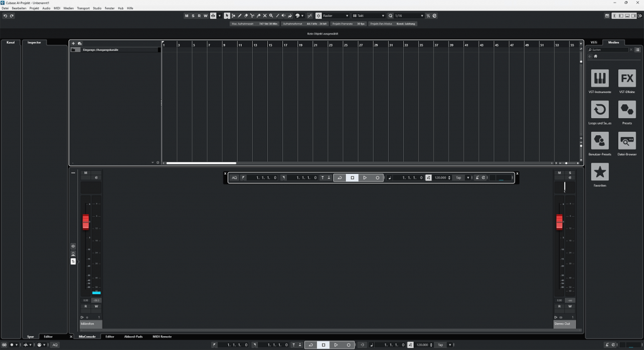The height and width of the screenshot is (350, 644).
Task: Select the Erase tool in toolbar
Action: pyautogui.click(x=246, y=16)
